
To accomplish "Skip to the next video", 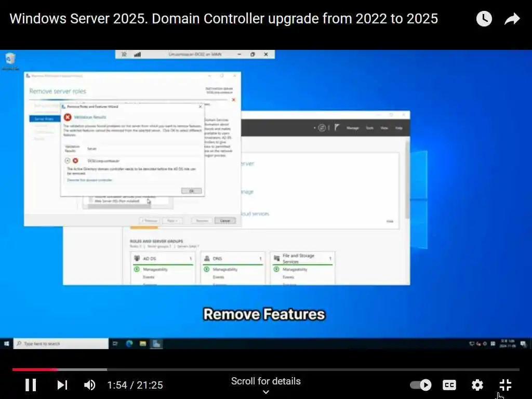I will tap(62, 385).
